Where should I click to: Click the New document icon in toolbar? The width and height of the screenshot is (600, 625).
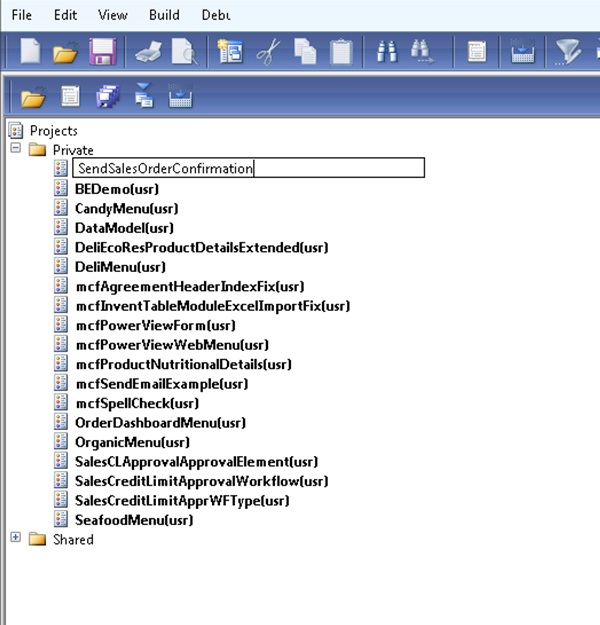pyautogui.click(x=31, y=52)
